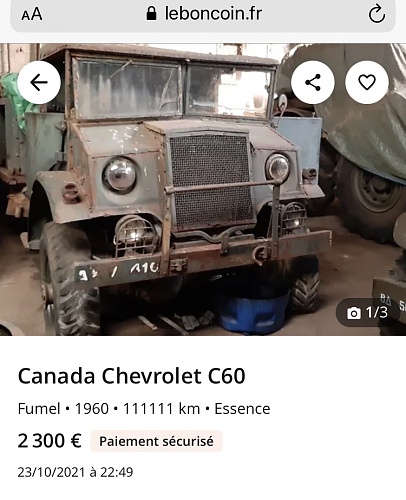
Task: Select the Fumel location text
Action: point(39,409)
